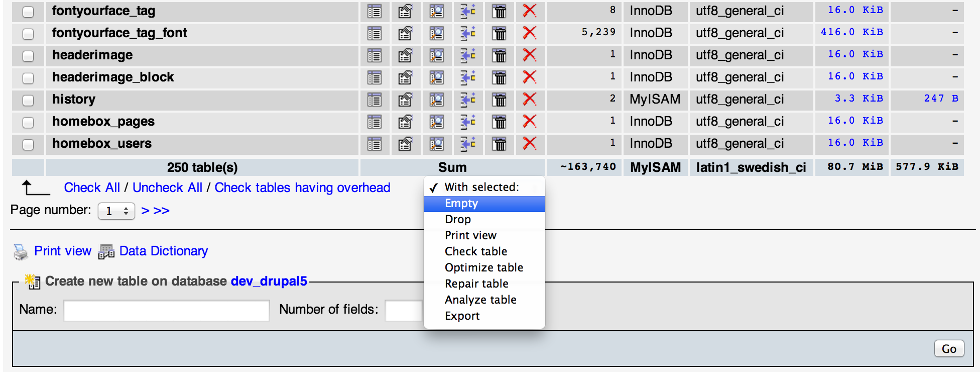The image size is (980, 372).
Task: Tick the checkbox for history table
Action: pos(28,100)
